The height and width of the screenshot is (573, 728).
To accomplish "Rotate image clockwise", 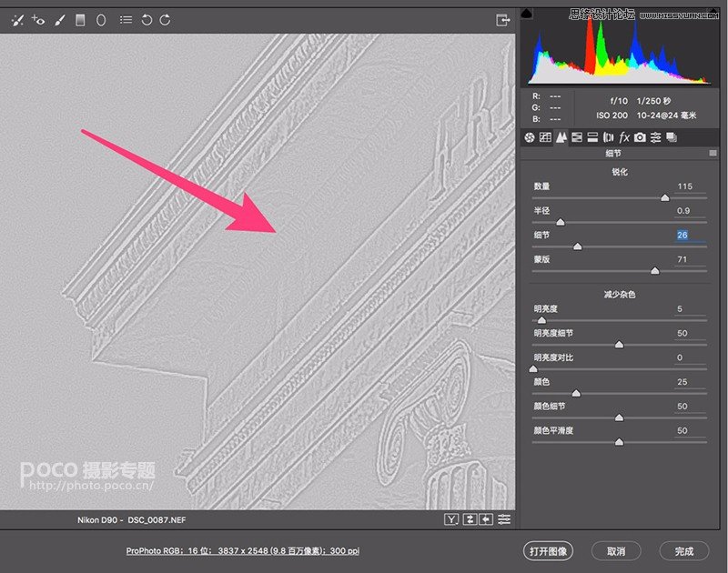I will [166, 20].
